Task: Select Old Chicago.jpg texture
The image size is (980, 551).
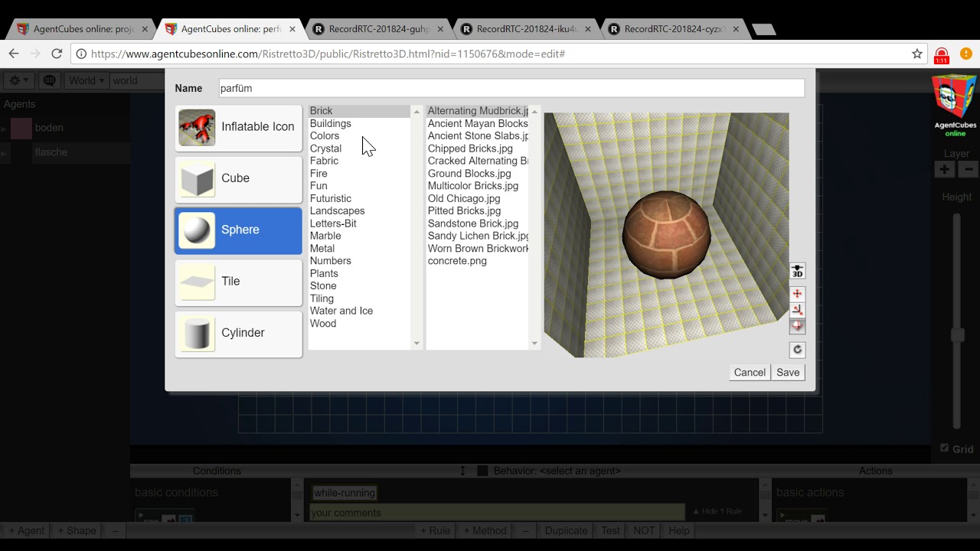Action: [x=463, y=198]
